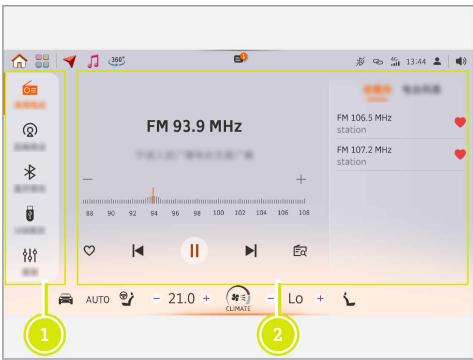Switch to the station list tab
Screen dimensions: 473x360
pos(421,89)
